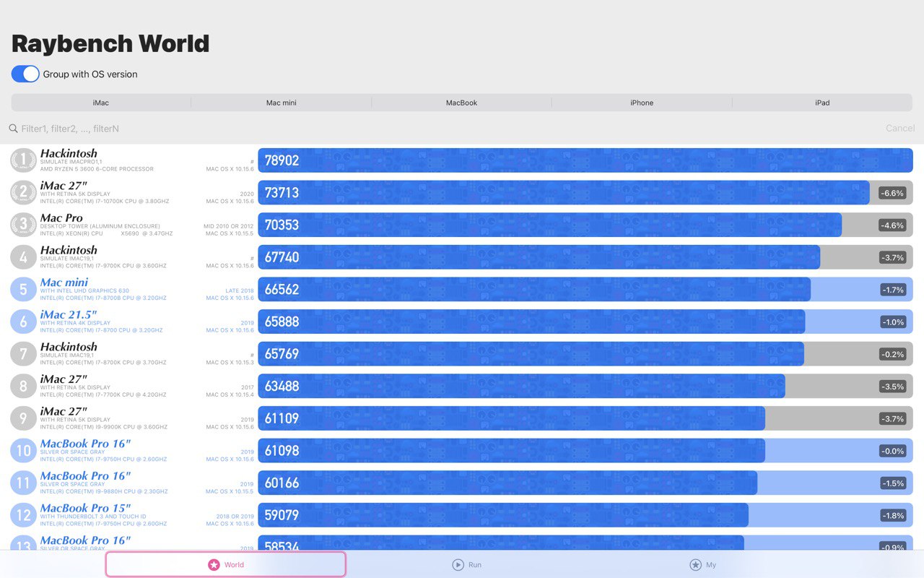Click score value 66562

point(282,289)
